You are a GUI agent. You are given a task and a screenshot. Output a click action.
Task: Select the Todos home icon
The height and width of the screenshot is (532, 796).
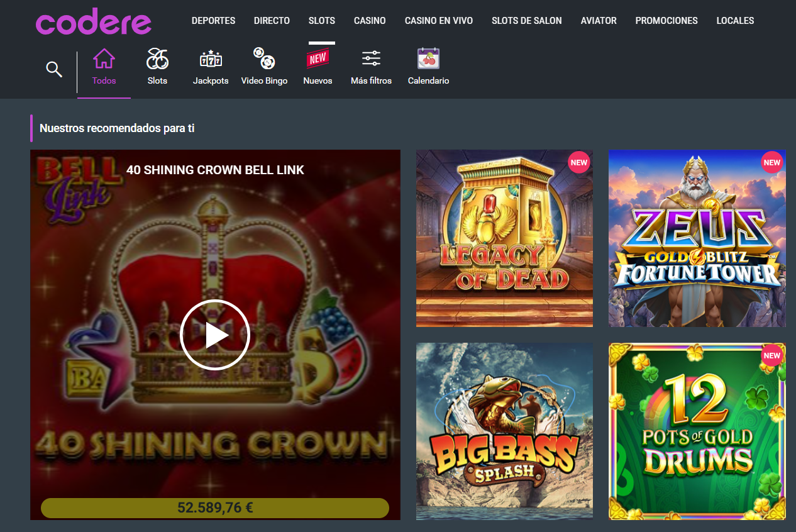pyautogui.click(x=104, y=58)
